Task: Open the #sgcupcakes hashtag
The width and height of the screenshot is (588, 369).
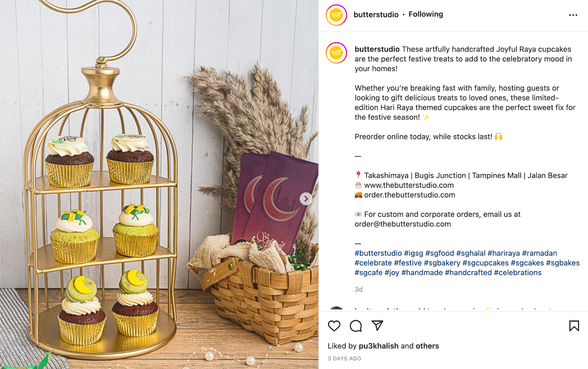Action: (x=485, y=263)
